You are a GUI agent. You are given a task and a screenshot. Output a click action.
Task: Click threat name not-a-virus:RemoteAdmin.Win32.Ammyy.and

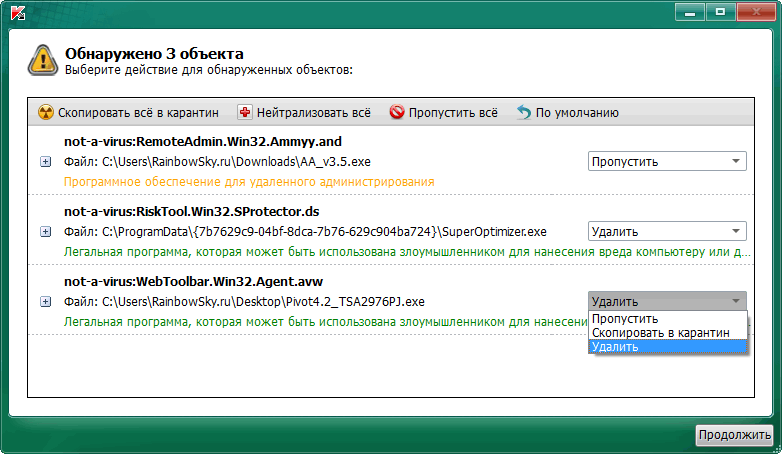tap(202, 142)
